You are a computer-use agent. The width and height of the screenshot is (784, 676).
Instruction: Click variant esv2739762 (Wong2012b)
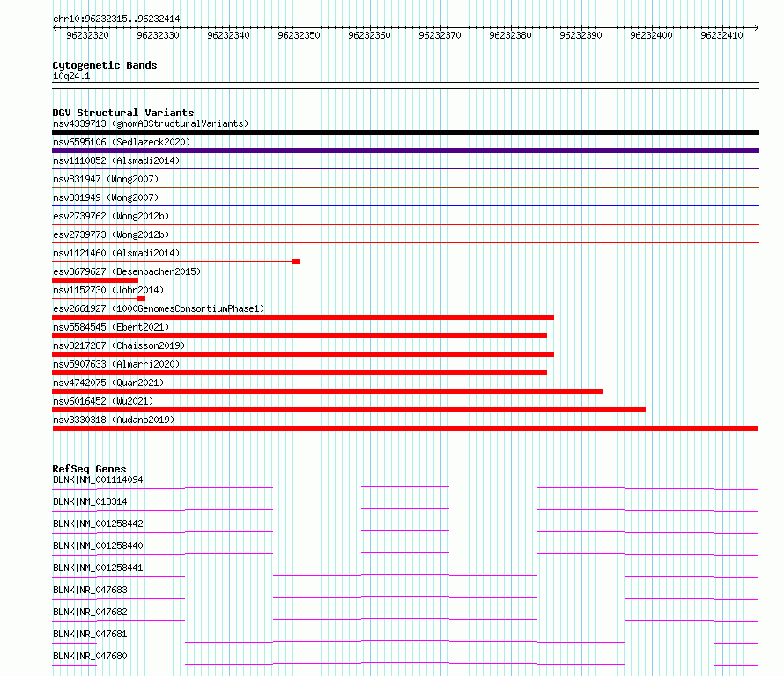[111, 216]
